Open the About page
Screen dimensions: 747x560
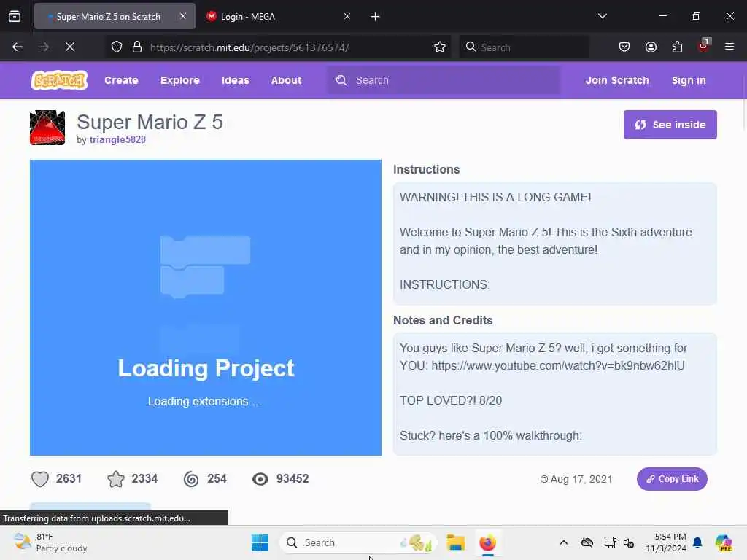tap(286, 80)
